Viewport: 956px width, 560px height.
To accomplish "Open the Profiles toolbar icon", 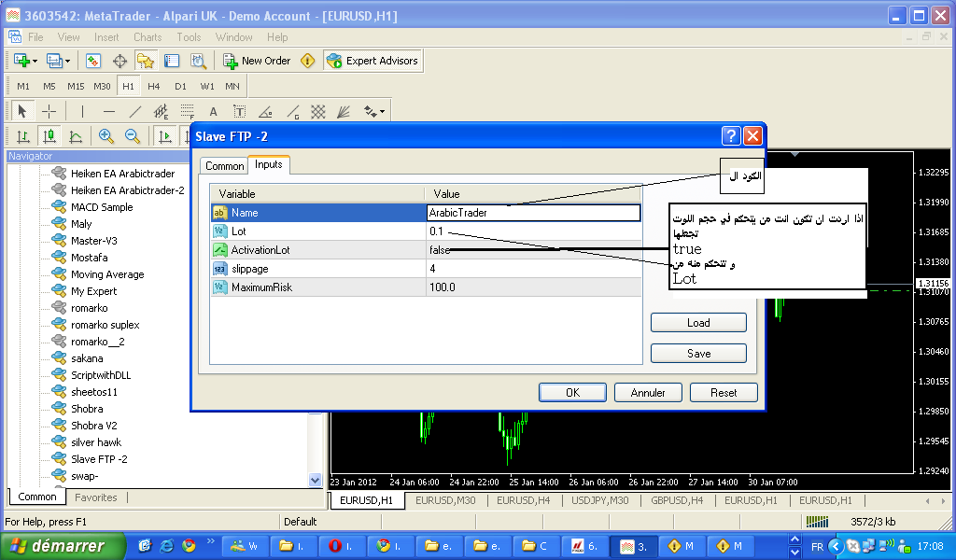I will (x=54, y=61).
